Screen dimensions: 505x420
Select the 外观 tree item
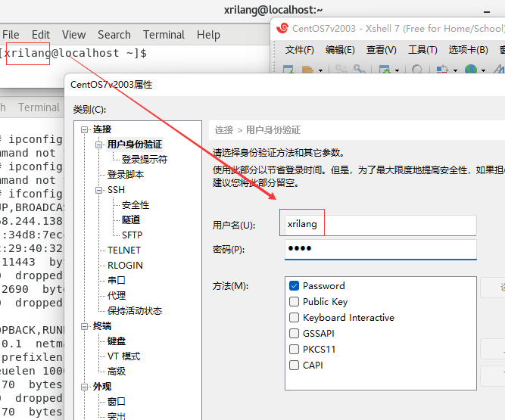[x=102, y=386]
